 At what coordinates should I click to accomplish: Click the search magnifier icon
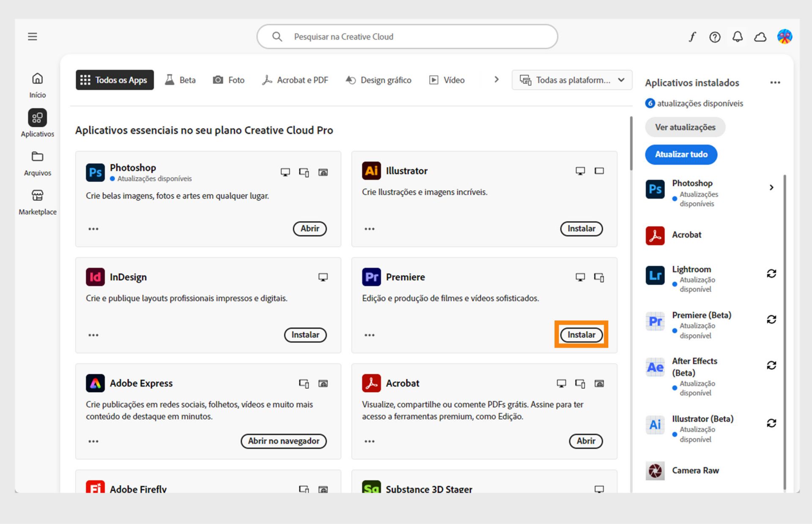pos(277,37)
